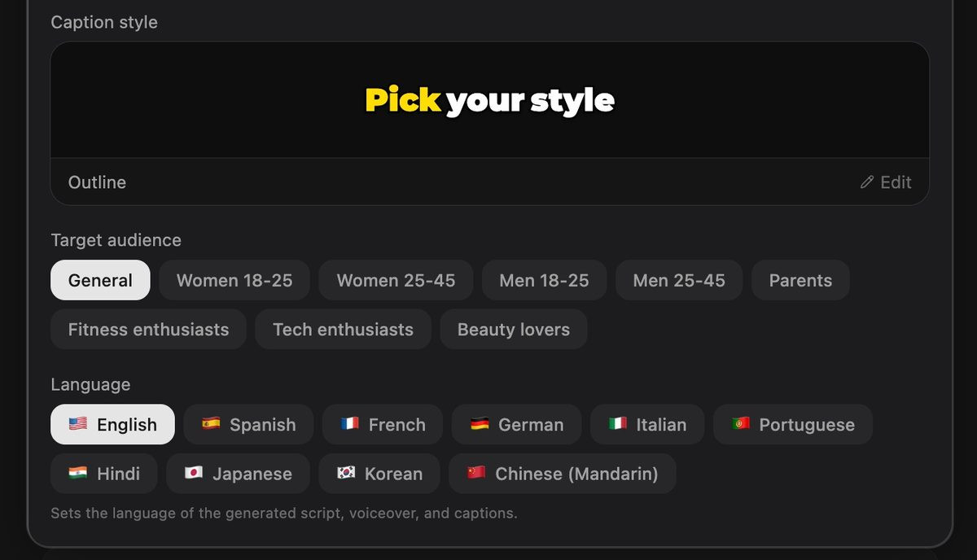
Task: Select Women 25-45 audience
Action: (396, 280)
